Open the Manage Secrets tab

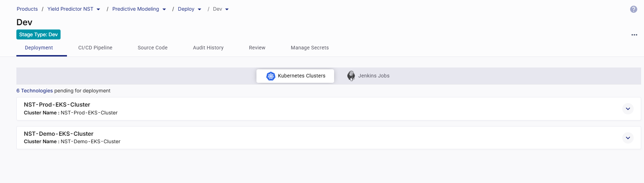click(310, 48)
